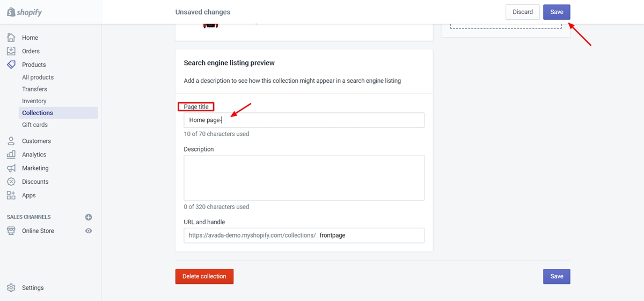The width and height of the screenshot is (644, 301).
Task: Select the Orders inbox icon
Action: pyautogui.click(x=11, y=51)
